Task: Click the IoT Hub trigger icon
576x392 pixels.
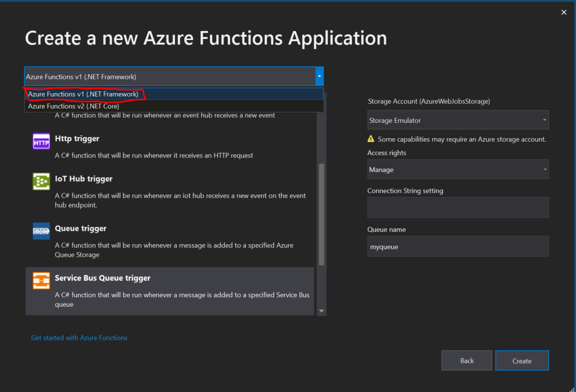Action: click(42, 181)
